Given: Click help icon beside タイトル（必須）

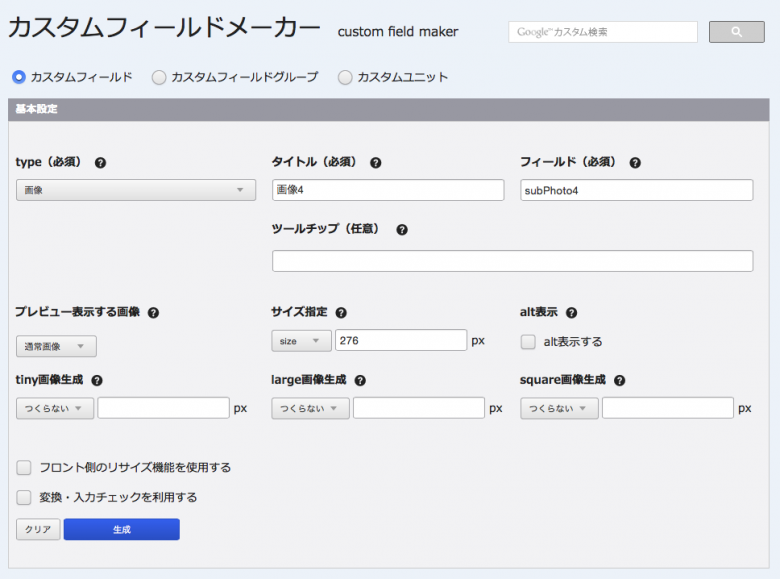Looking at the screenshot, I should [x=376, y=163].
